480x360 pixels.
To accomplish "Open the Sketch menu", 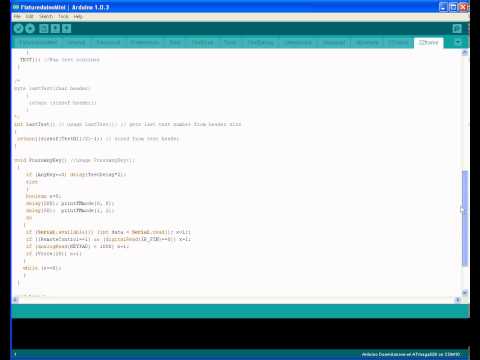I will tap(46, 16).
